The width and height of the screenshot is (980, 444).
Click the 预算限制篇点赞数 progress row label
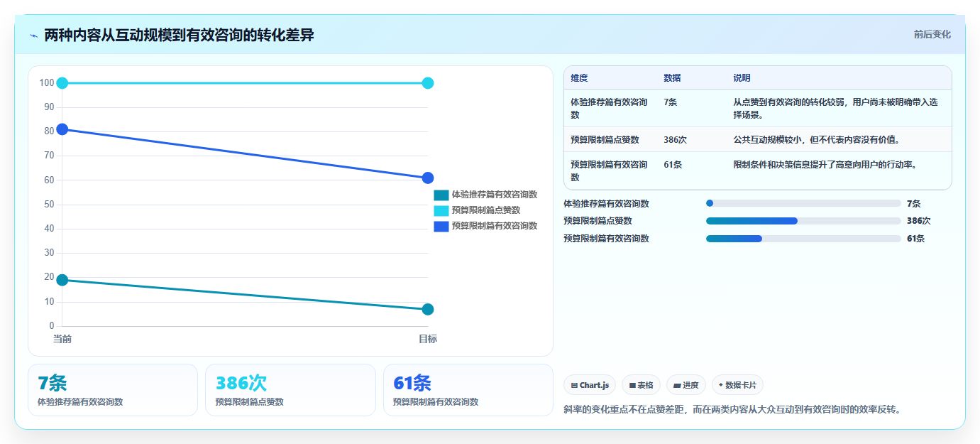[598, 221]
